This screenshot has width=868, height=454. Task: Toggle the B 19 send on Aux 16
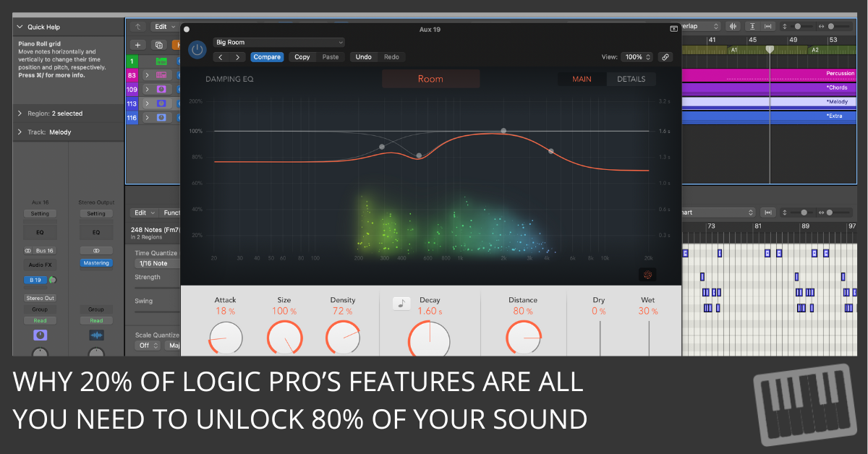35,280
